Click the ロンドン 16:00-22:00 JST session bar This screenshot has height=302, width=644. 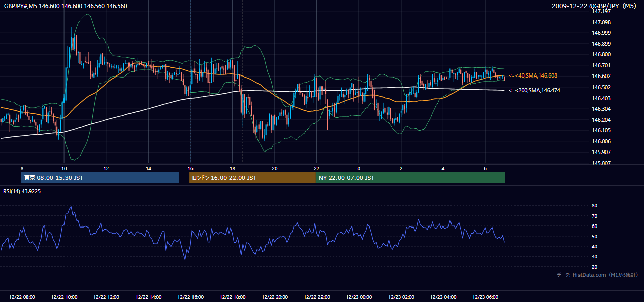coord(252,178)
